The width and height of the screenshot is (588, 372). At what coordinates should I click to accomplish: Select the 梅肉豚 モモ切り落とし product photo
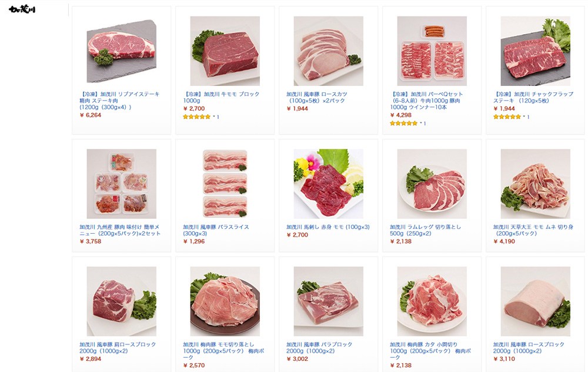click(x=225, y=301)
